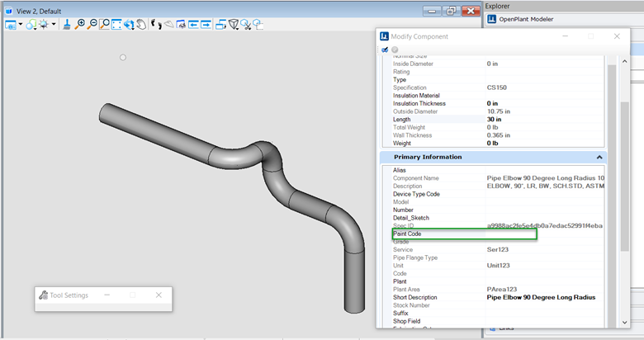
Task: Select the Clip Mask tool
Action: [x=258, y=25]
